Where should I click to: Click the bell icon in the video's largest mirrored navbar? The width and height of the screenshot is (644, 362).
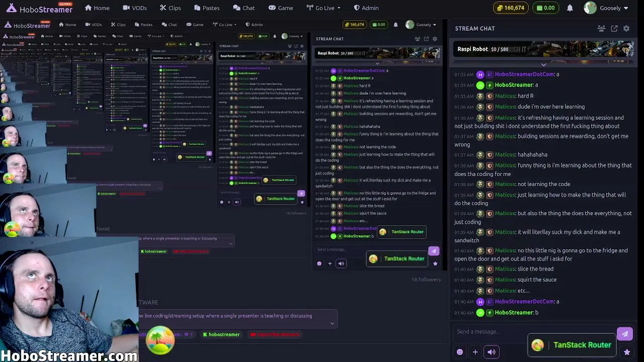point(395,25)
